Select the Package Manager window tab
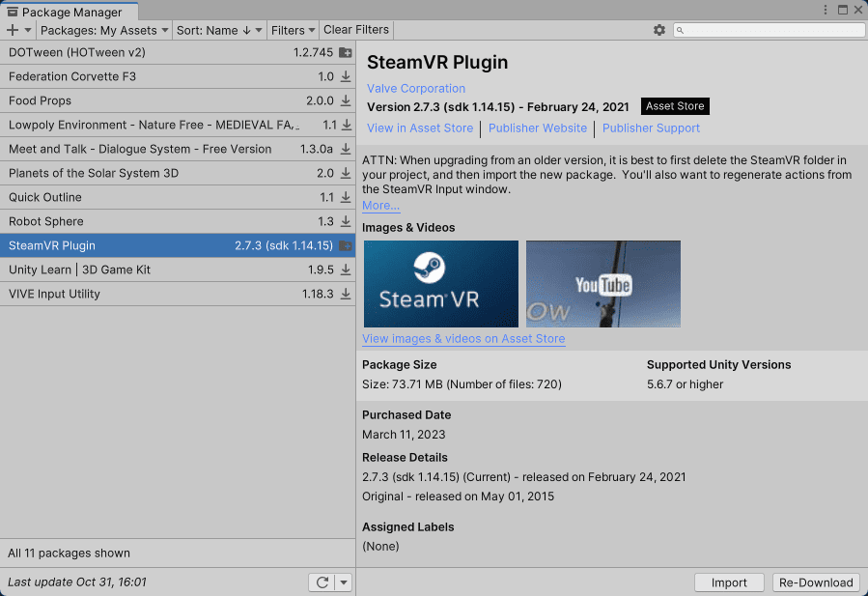The width and height of the screenshot is (868, 596). (x=64, y=12)
